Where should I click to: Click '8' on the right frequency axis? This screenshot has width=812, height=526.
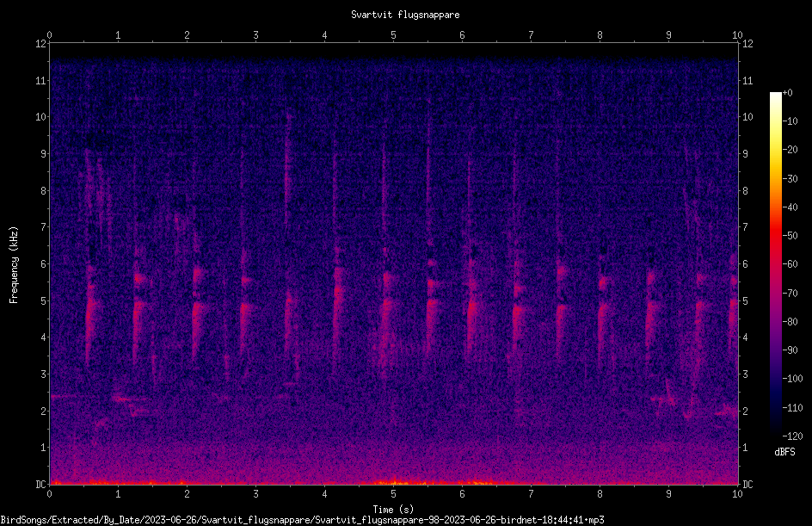[x=745, y=191]
